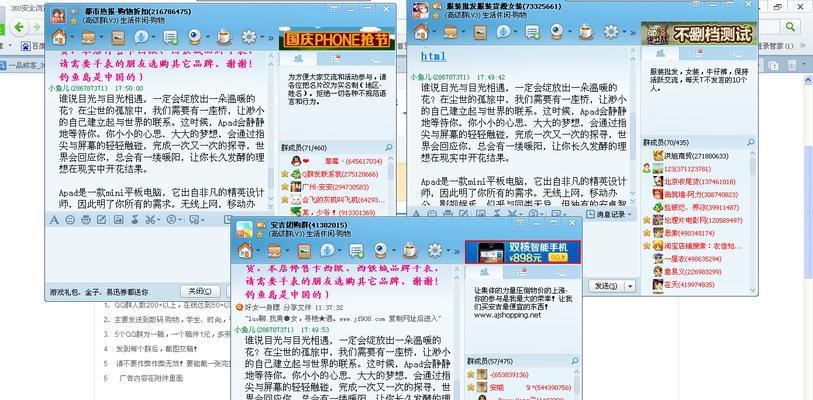The image size is (813, 400).
Task: Open group home icon in 服装批发 window
Action: 421,32
